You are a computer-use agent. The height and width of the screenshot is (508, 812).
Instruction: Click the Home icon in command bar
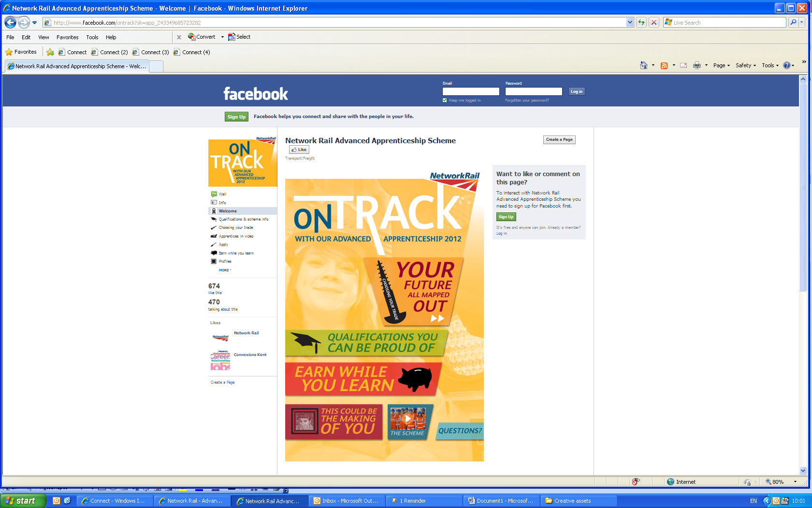[643, 65]
